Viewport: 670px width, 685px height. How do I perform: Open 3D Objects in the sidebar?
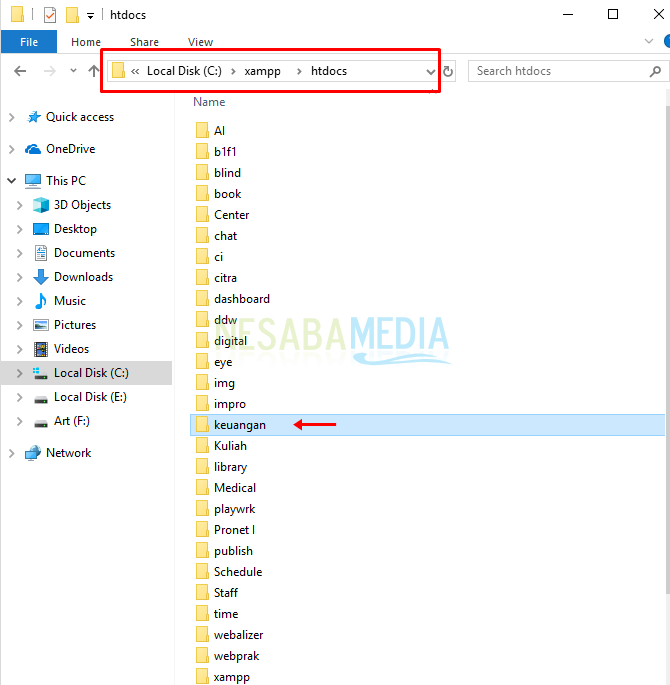pyautogui.click(x=82, y=205)
